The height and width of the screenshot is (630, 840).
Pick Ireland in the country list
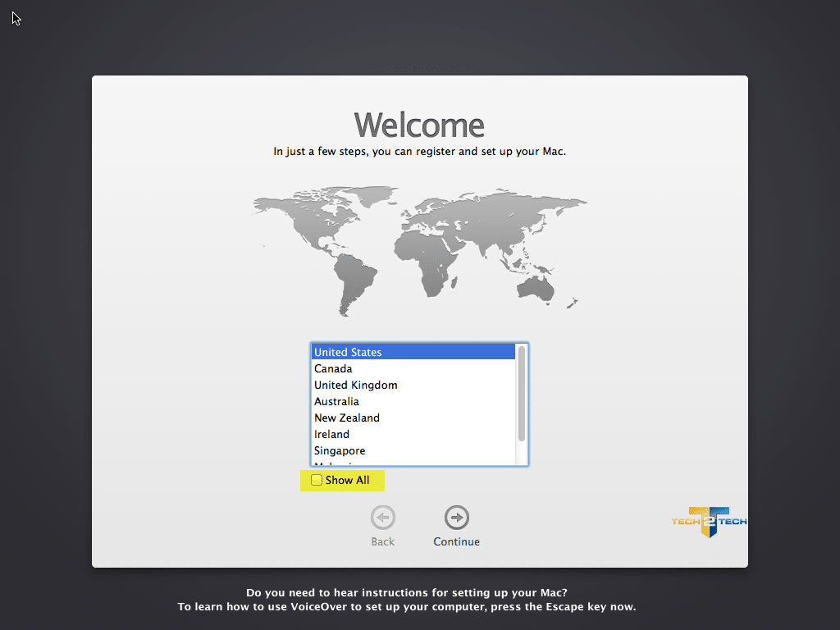(x=413, y=435)
